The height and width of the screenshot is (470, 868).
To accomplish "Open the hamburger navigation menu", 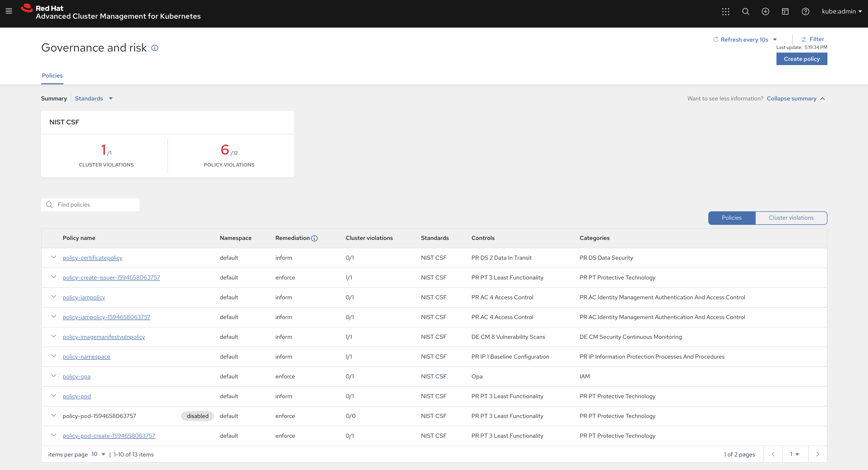I will (9, 11).
